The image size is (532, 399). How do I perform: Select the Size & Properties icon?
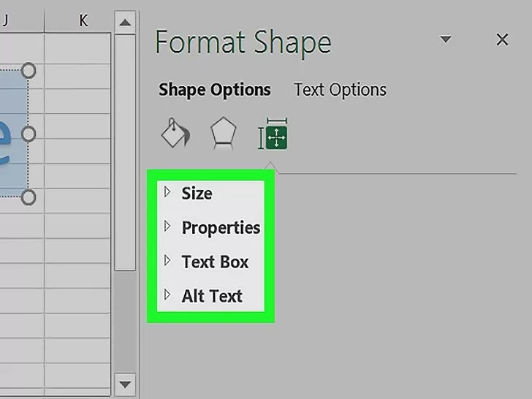(273, 134)
